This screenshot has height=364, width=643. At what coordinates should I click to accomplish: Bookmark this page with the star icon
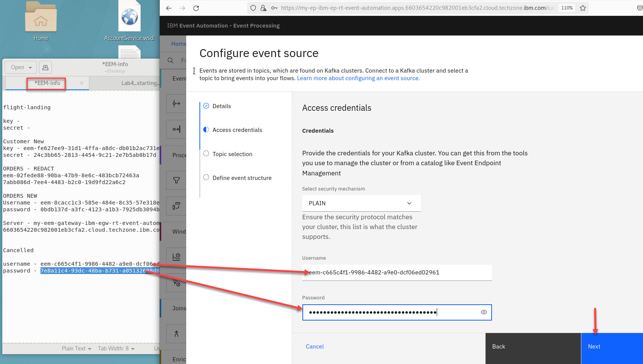pos(583,8)
